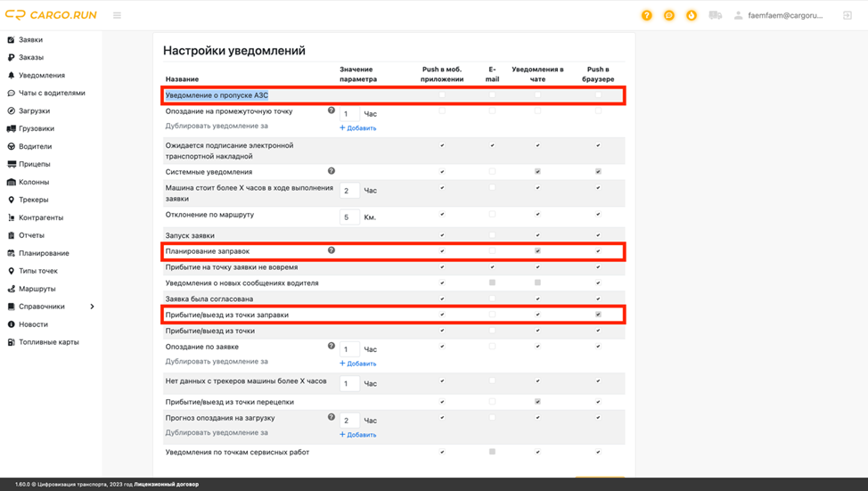The height and width of the screenshot is (491, 868).
Task: Open the orange chat bubble icon in header
Action: (x=669, y=15)
